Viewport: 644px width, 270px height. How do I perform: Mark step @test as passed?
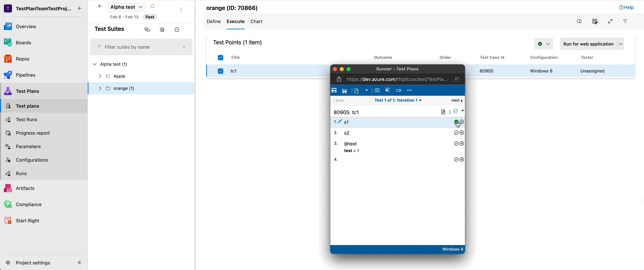(456, 143)
